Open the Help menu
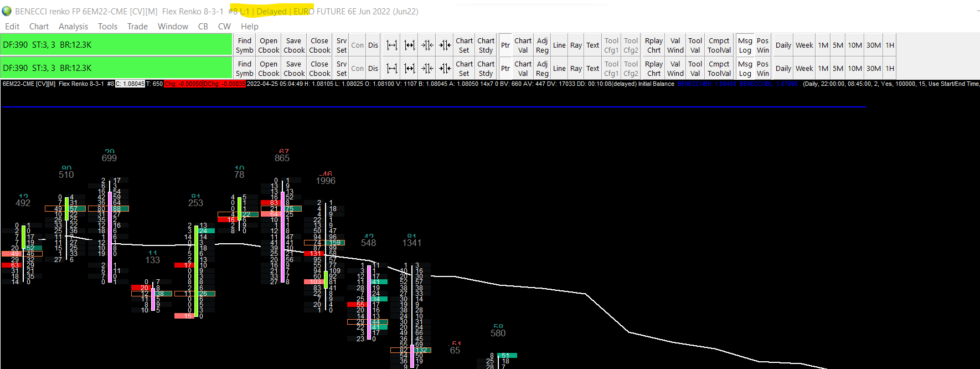This screenshot has height=369, width=980. pos(249,27)
